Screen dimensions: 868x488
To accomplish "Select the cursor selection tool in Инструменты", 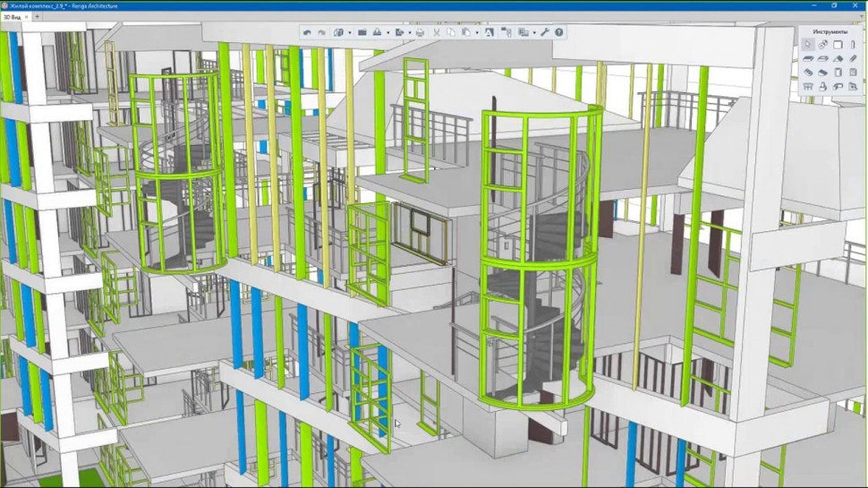I will (x=808, y=44).
